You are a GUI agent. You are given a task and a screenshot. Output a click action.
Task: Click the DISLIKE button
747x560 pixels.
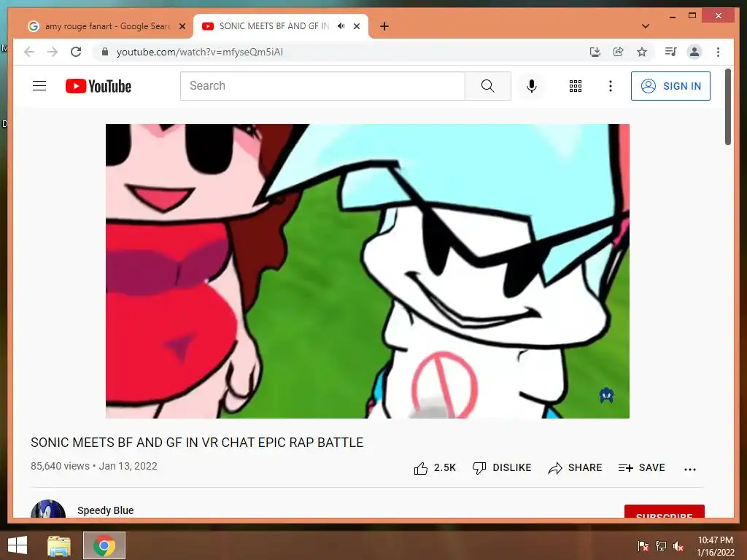coord(502,468)
